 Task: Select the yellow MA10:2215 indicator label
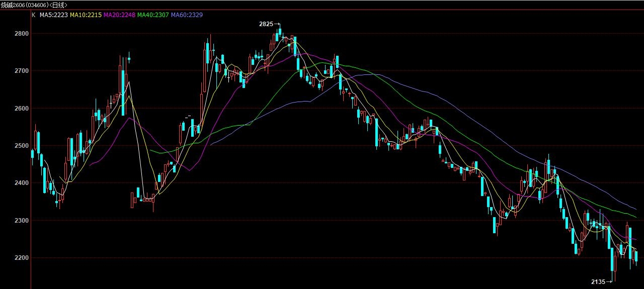[85, 15]
